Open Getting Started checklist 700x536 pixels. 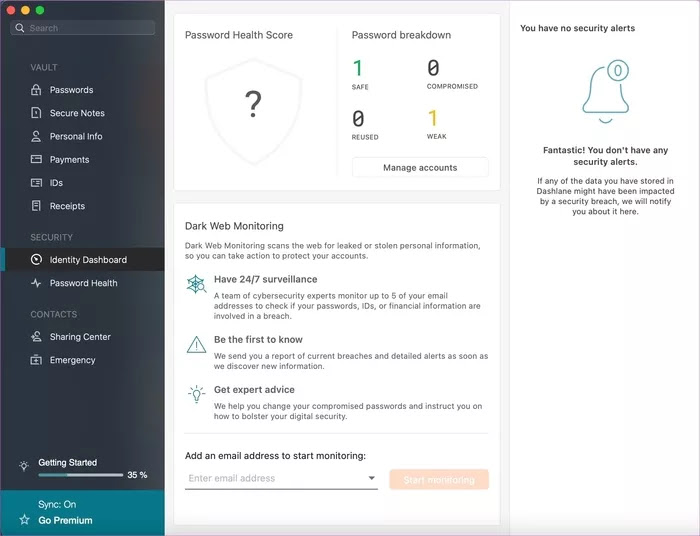[x=67, y=462]
